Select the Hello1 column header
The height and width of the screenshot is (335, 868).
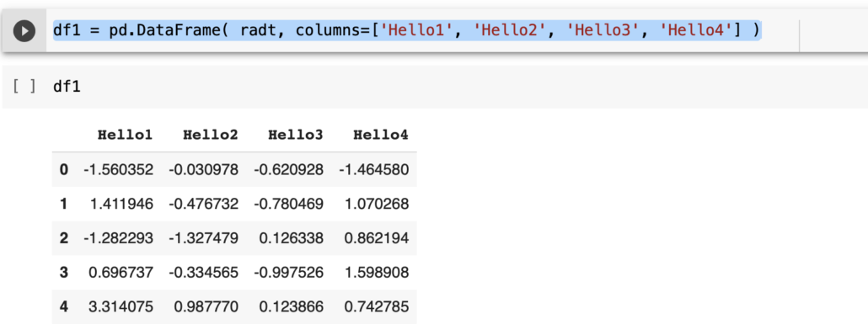click(x=125, y=135)
